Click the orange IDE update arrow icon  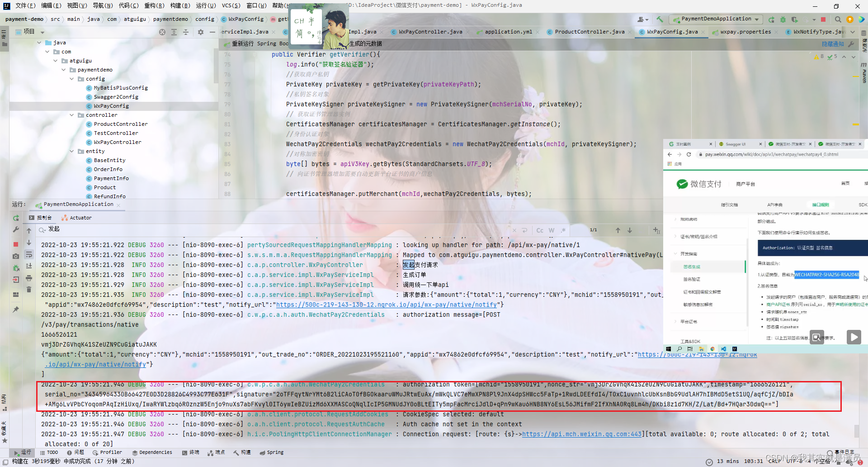coord(850,19)
